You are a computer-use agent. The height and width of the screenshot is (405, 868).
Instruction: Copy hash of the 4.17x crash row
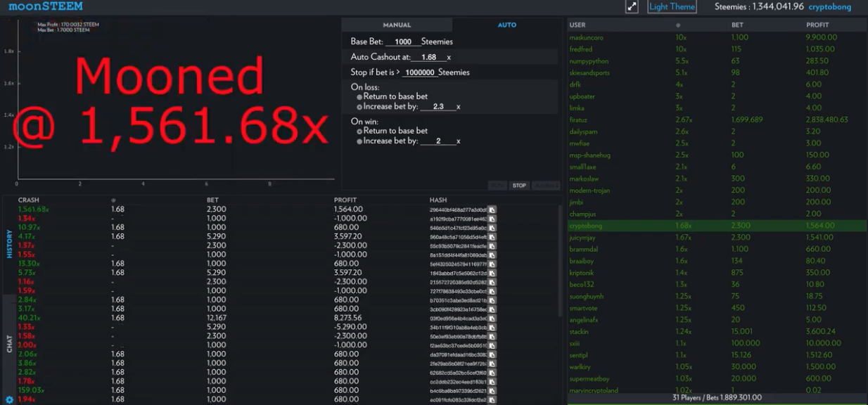[x=492, y=237]
